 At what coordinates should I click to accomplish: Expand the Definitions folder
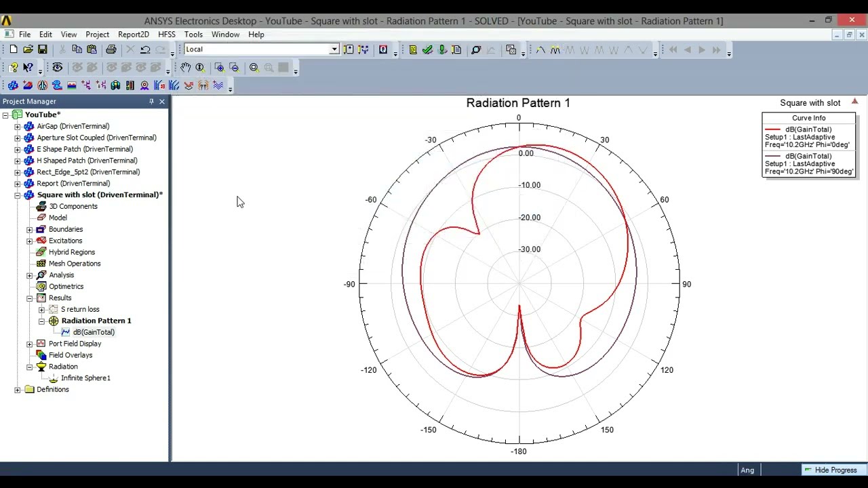click(x=18, y=390)
